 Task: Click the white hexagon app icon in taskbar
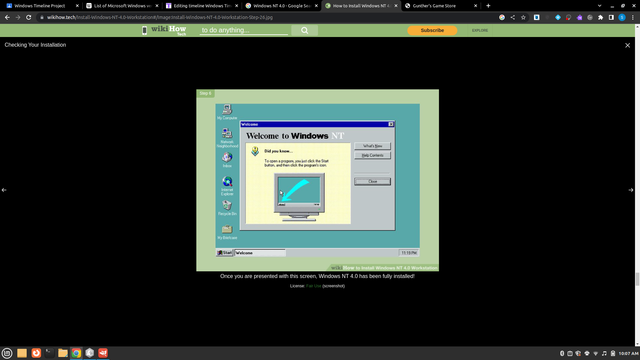click(x=90, y=353)
